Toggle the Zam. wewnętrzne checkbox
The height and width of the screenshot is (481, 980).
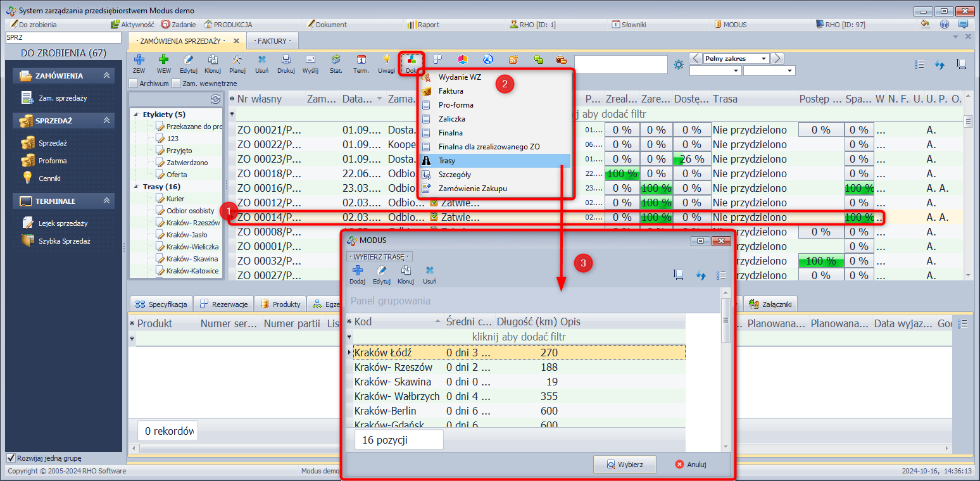click(177, 83)
